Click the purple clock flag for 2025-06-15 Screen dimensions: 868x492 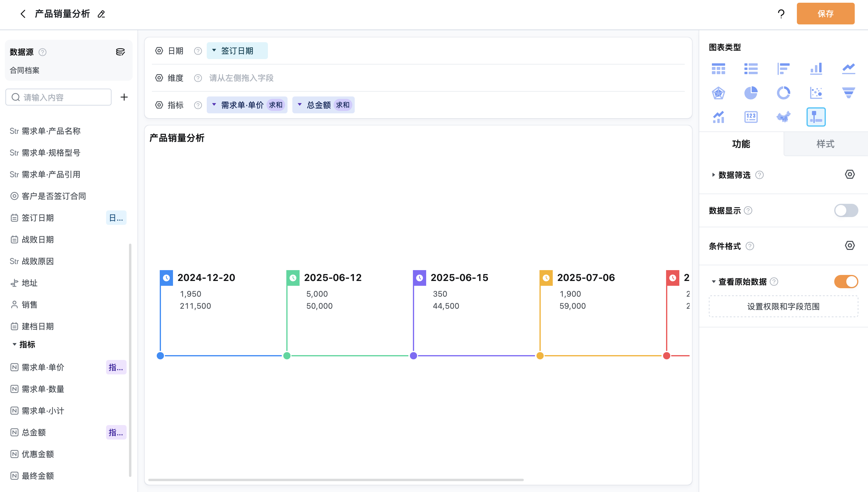(420, 278)
